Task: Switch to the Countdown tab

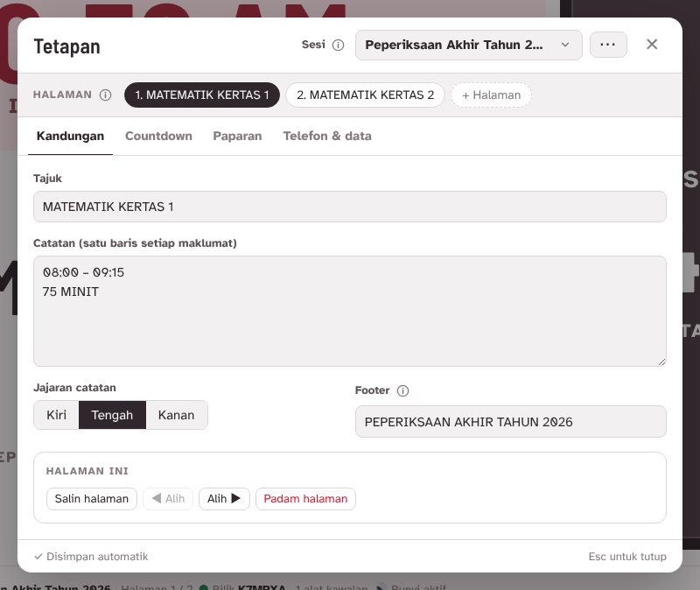Action: [158, 137]
